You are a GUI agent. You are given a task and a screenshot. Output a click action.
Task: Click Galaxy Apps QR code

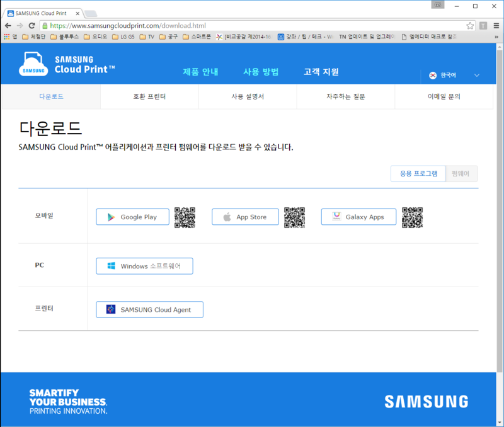point(413,217)
